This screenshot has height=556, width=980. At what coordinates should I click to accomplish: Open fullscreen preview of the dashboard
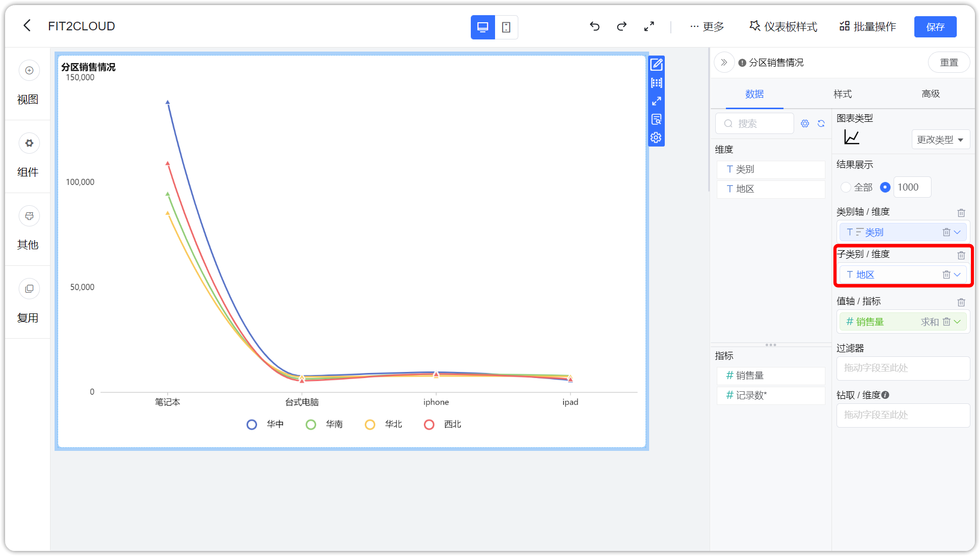(649, 26)
